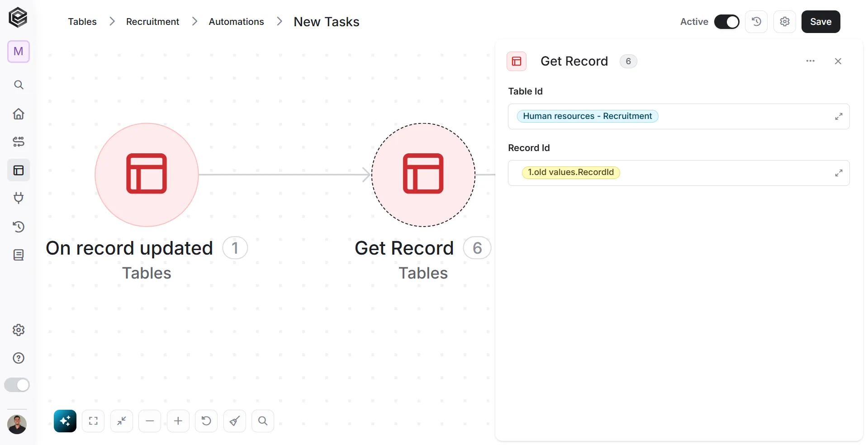868x445 pixels.
Task: Click the collapse arrows canvas button
Action: (122, 421)
